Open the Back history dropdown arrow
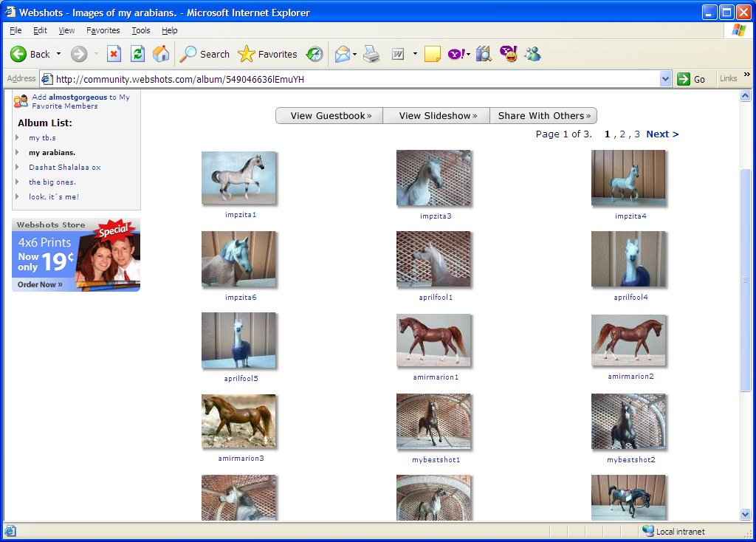756x542 pixels. coord(59,54)
